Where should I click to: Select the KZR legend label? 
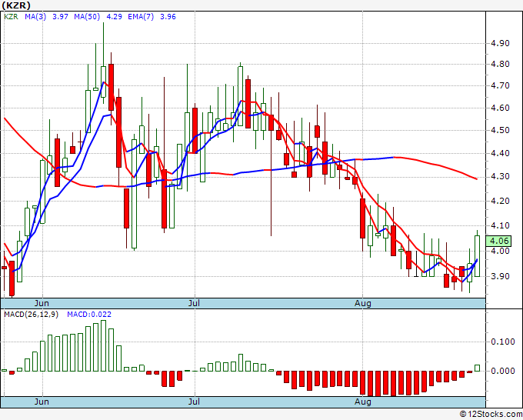(11, 17)
